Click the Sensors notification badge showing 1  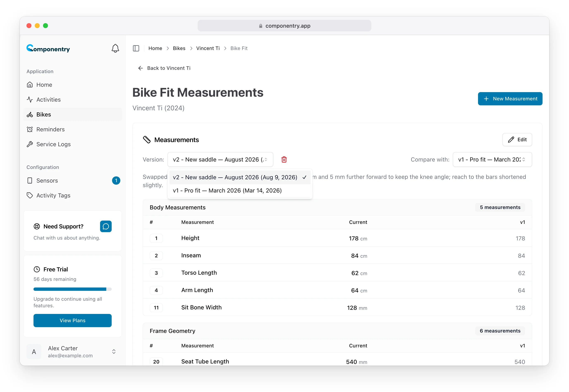(116, 181)
